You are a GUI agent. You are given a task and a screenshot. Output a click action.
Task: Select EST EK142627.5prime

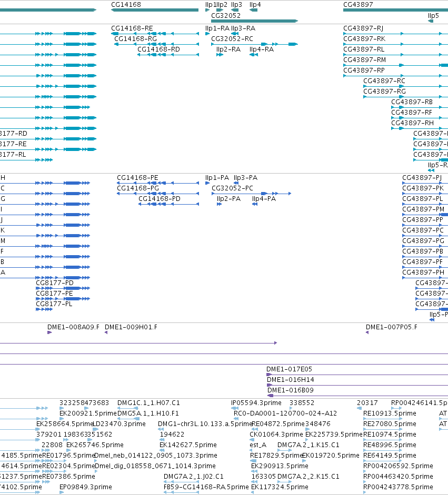162,450
